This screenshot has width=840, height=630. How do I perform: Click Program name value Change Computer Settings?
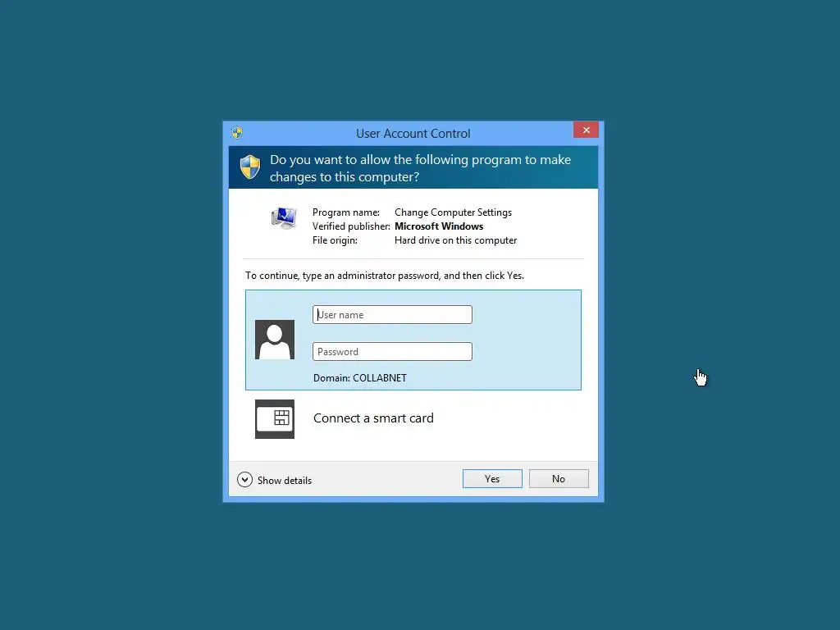pos(453,212)
